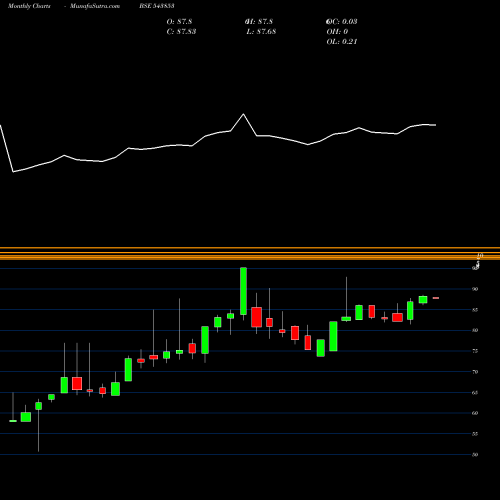Click the 85 price axis label
This screenshot has height=500, width=500.
click(x=475, y=310)
